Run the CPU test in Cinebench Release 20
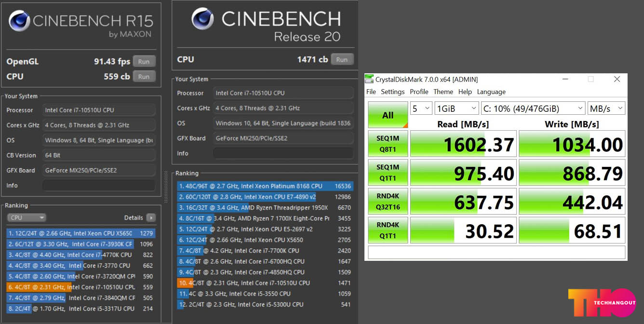The width and height of the screenshot is (644, 324). pyautogui.click(x=342, y=59)
